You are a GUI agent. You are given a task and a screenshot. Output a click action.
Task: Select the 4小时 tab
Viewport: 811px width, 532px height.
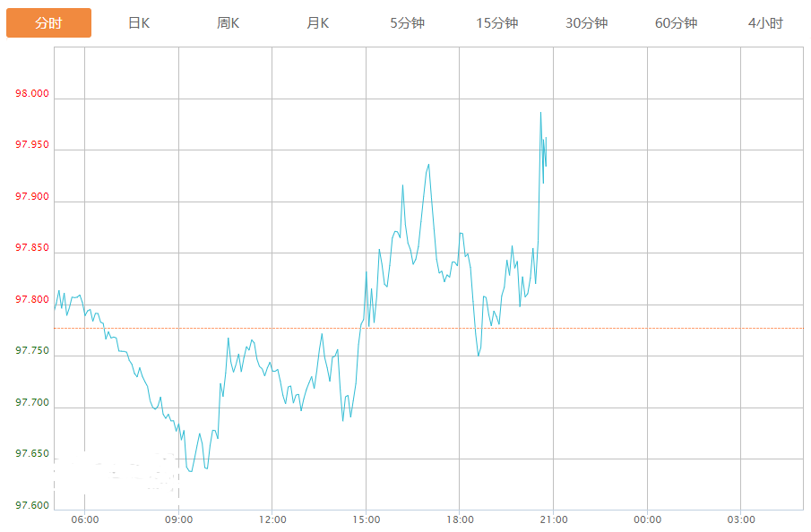(x=765, y=23)
